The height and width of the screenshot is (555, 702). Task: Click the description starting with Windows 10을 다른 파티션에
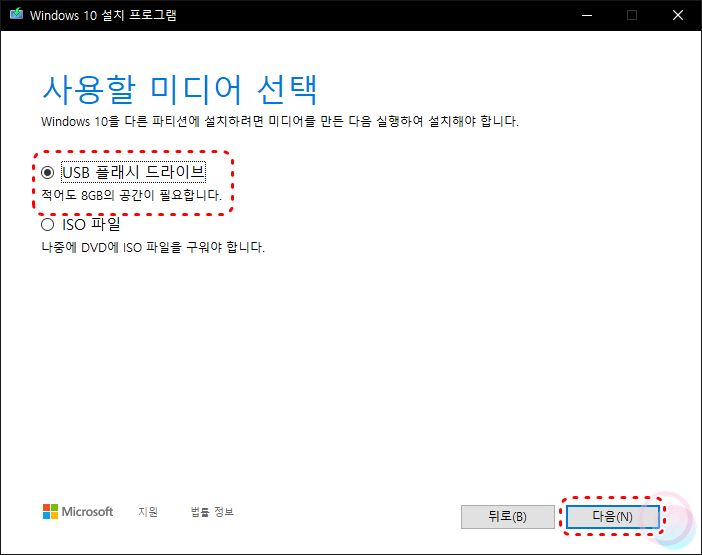(280, 121)
